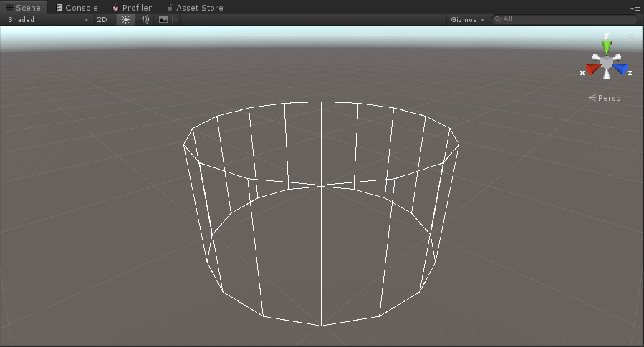
Task: Open the Console tab
Action: tap(77, 7)
